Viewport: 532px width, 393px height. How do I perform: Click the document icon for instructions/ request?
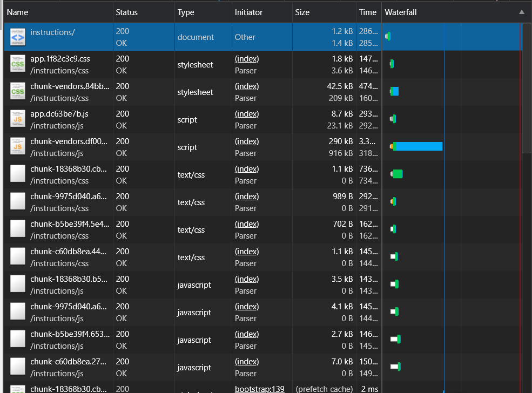(x=18, y=37)
